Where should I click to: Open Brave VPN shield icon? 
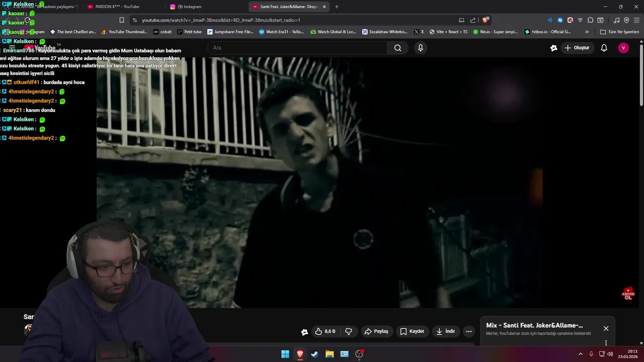[x=626, y=20]
